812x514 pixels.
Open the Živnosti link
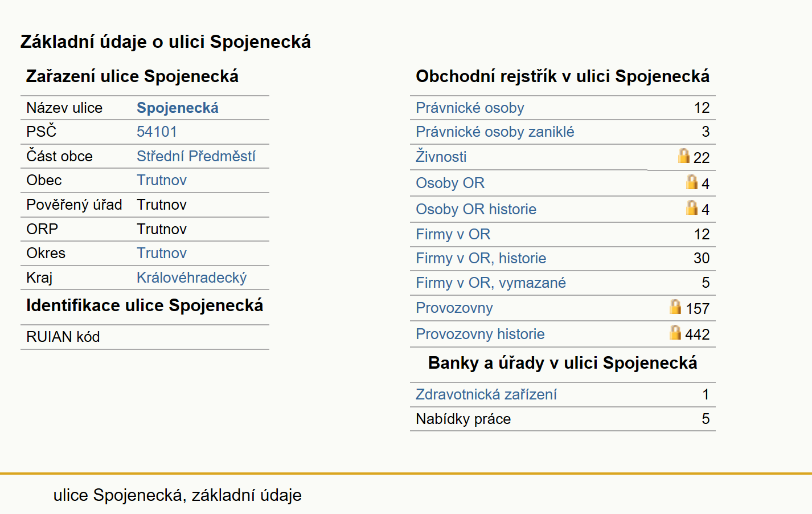pyautogui.click(x=441, y=157)
